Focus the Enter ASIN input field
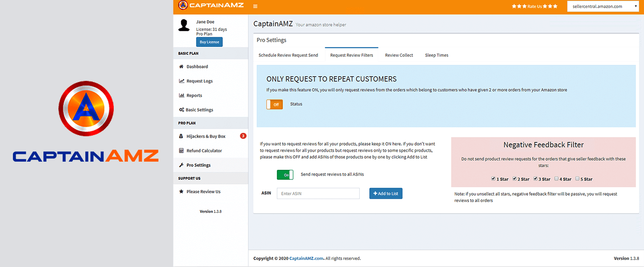644x267 pixels. 318,193
